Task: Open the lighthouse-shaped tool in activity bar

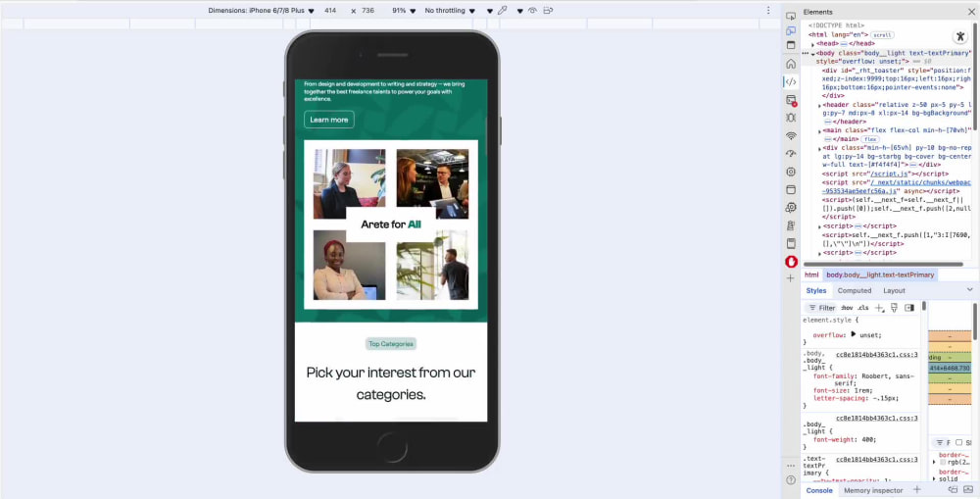Action: coord(791,225)
